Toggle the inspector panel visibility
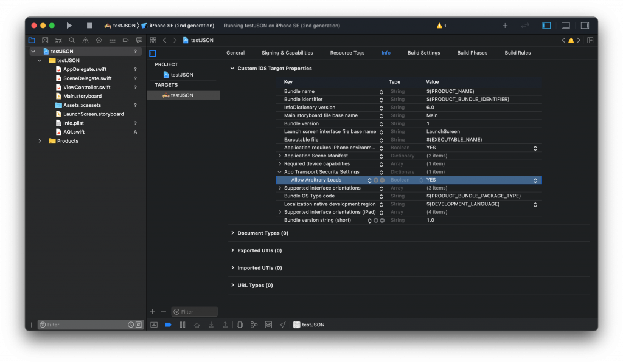The width and height of the screenshot is (623, 364). [585, 26]
